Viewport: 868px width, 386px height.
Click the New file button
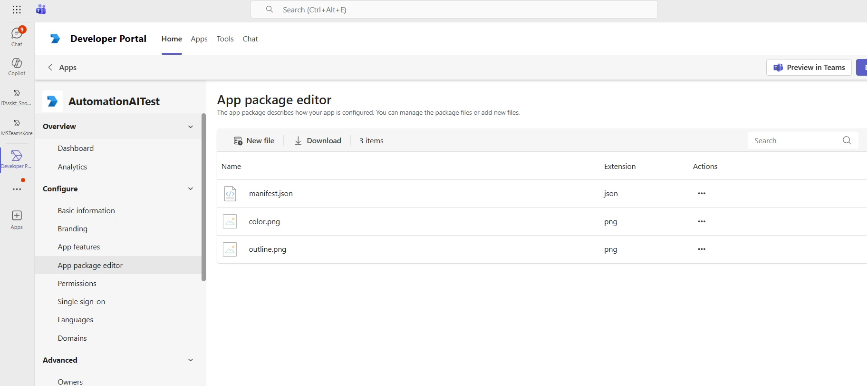point(254,140)
